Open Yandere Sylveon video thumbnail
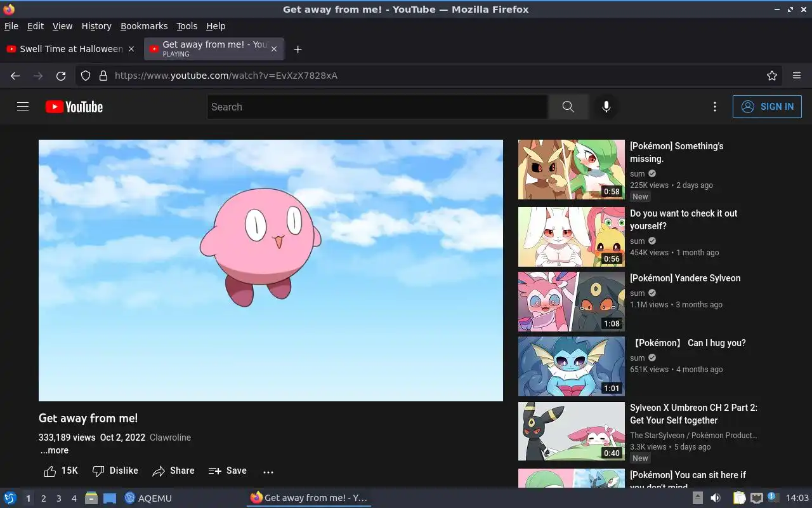The height and width of the screenshot is (508, 812). pyautogui.click(x=572, y=302)
